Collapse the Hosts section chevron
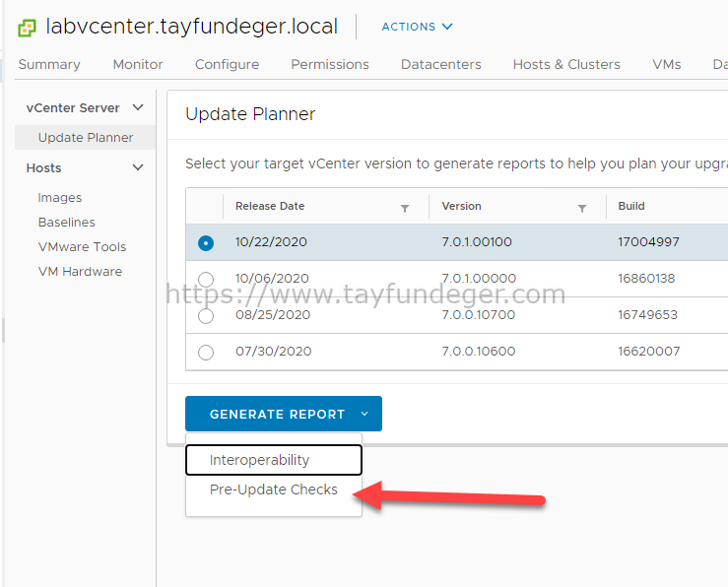 click(138, 167)
